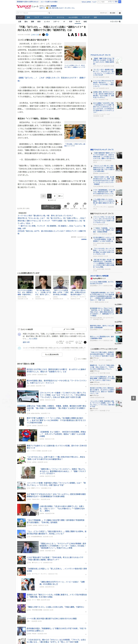Click the keyword search magnifier button

(x=49, y=13)
